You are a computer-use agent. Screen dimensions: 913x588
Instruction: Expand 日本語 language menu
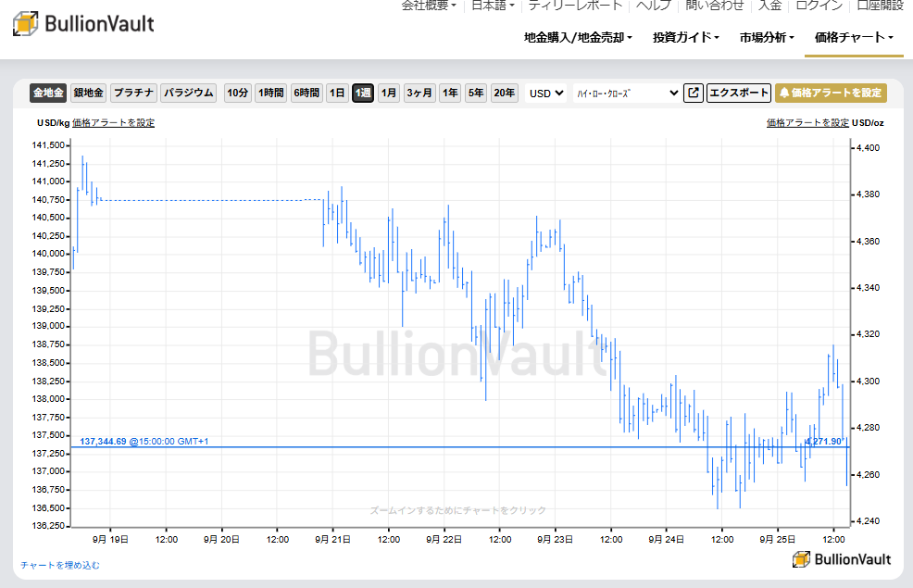point(493,6)
